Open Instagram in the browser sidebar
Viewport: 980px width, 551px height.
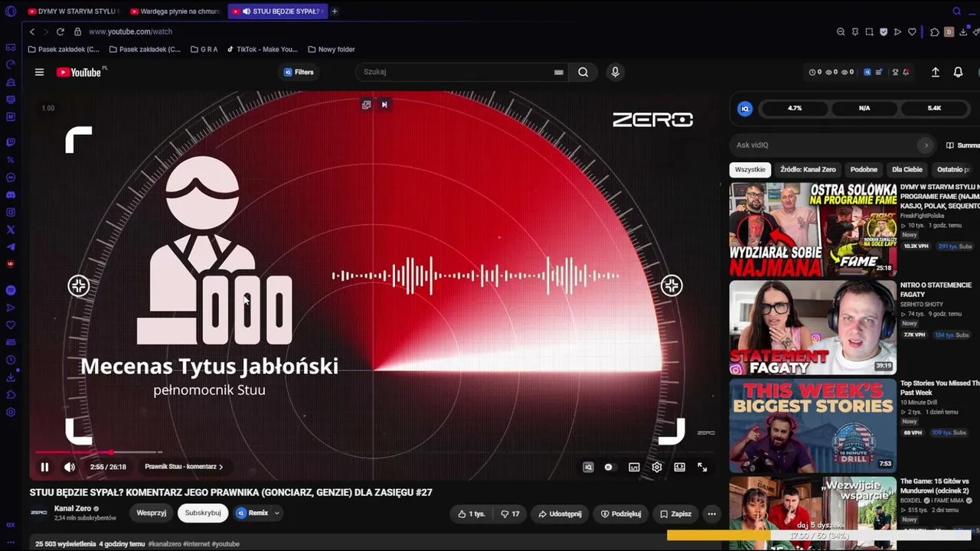click(x=11, y=212)
